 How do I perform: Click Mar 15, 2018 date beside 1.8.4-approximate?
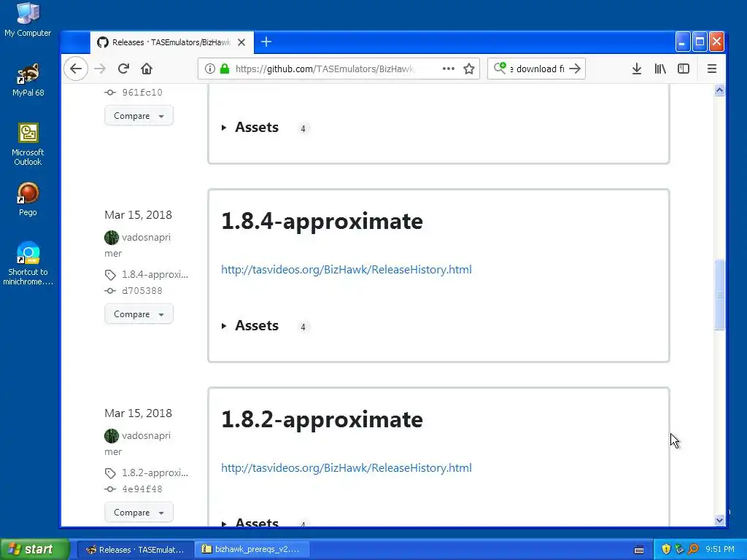(x=138, y=215)
